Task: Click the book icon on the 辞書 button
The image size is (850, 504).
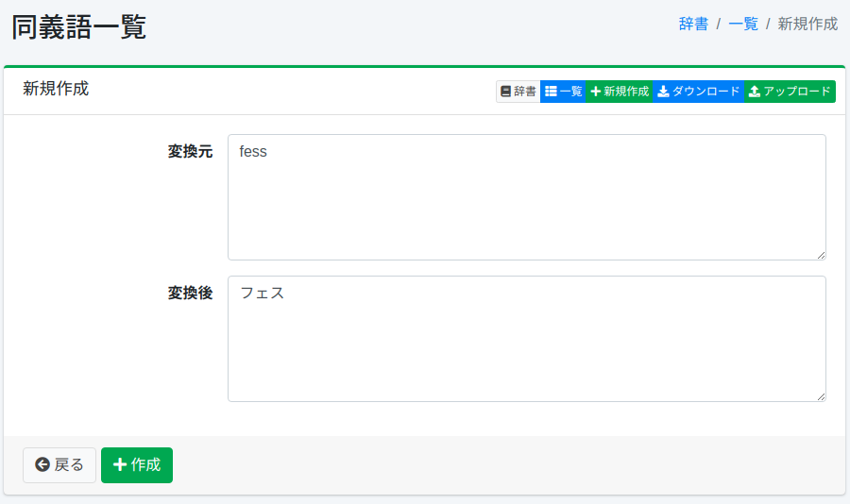Action: pos(506,92)
